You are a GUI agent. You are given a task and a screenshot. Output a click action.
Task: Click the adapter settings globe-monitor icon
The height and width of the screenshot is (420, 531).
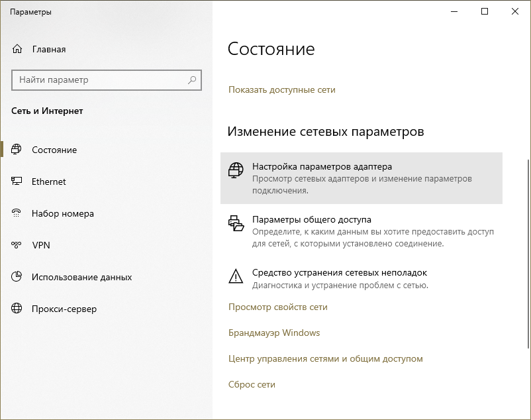(236, 170)
